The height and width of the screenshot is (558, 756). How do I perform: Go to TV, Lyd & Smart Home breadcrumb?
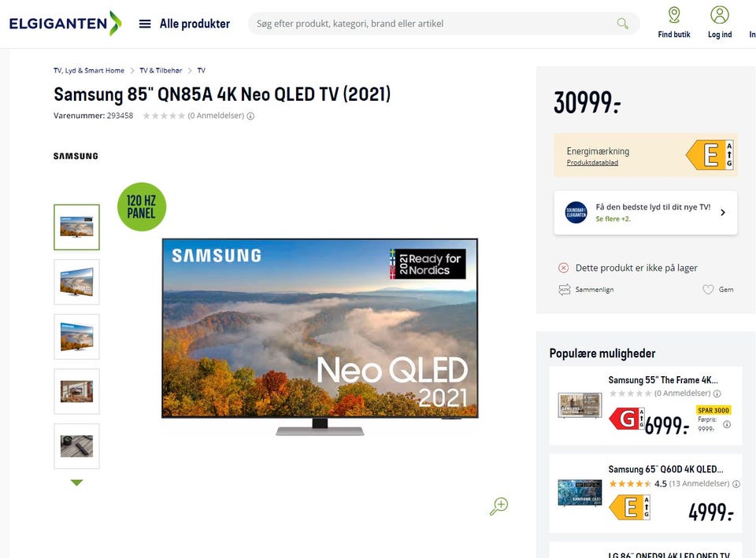point(89,70)
